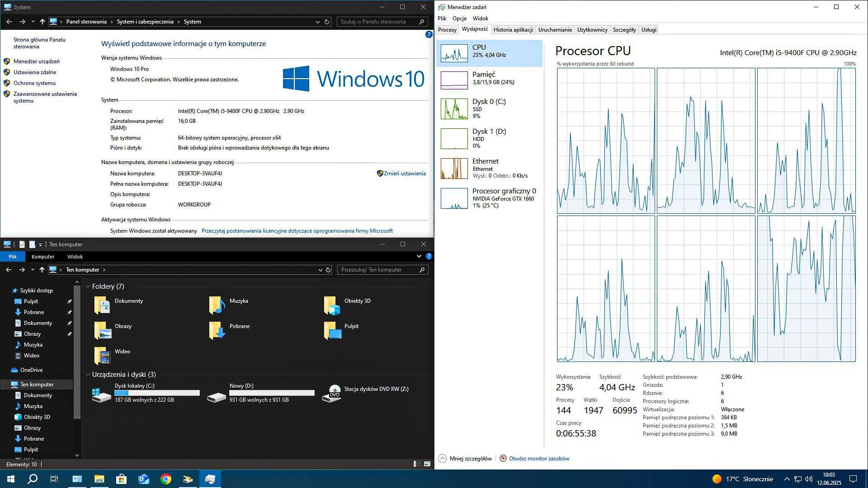
Task: Select the Obrazy folder icon
Action: [102, 330]
